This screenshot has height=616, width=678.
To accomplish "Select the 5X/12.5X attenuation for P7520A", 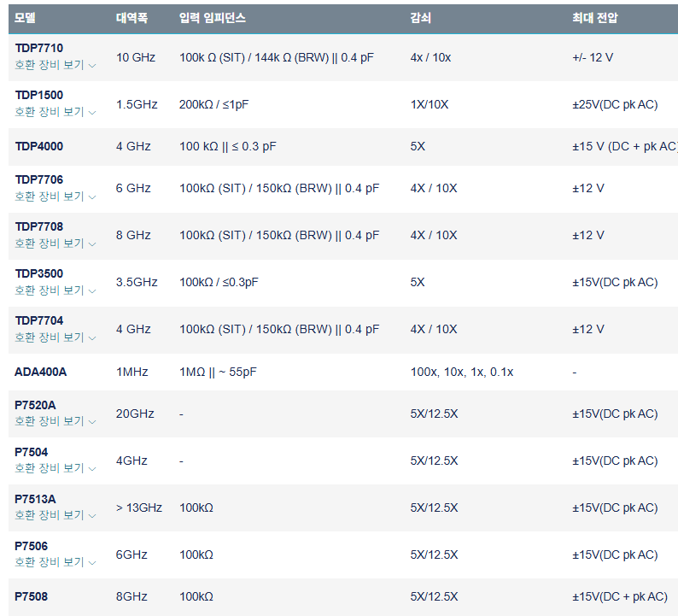I will pyautogui.click(x=434, y=414).
